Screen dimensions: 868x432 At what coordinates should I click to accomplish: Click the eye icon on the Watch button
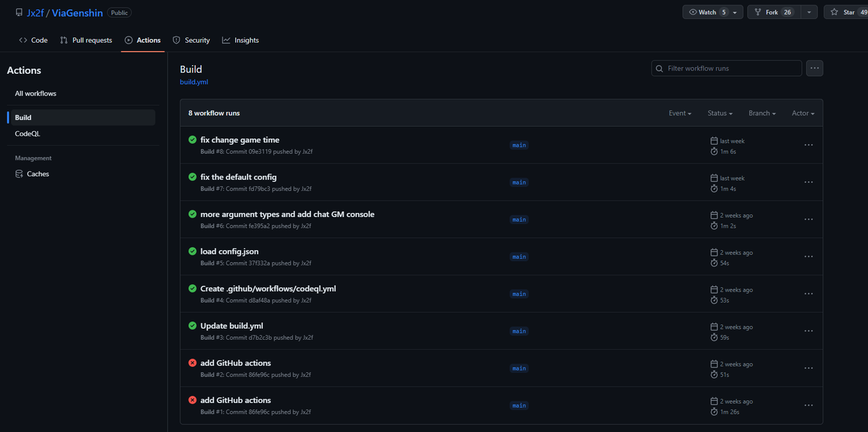693,12
